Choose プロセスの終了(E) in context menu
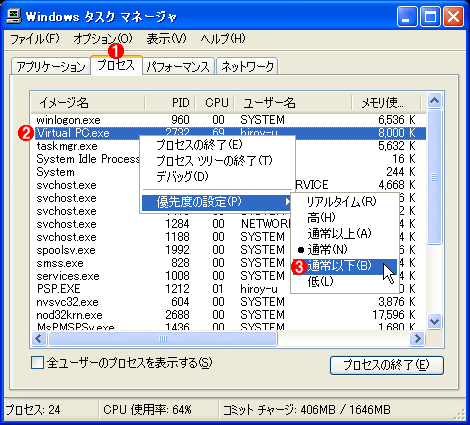The height and width of the screenshot is (425, 470). click(199, 145)
